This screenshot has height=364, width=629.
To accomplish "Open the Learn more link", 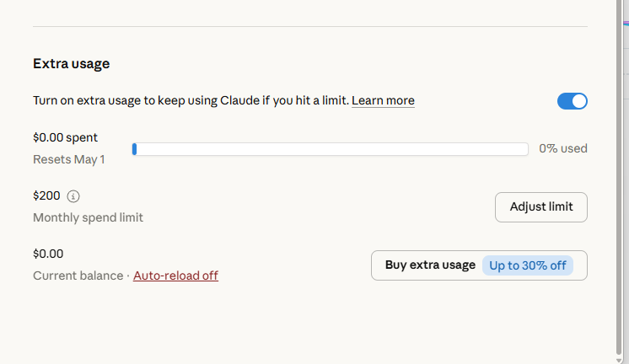I will point(383,100).
